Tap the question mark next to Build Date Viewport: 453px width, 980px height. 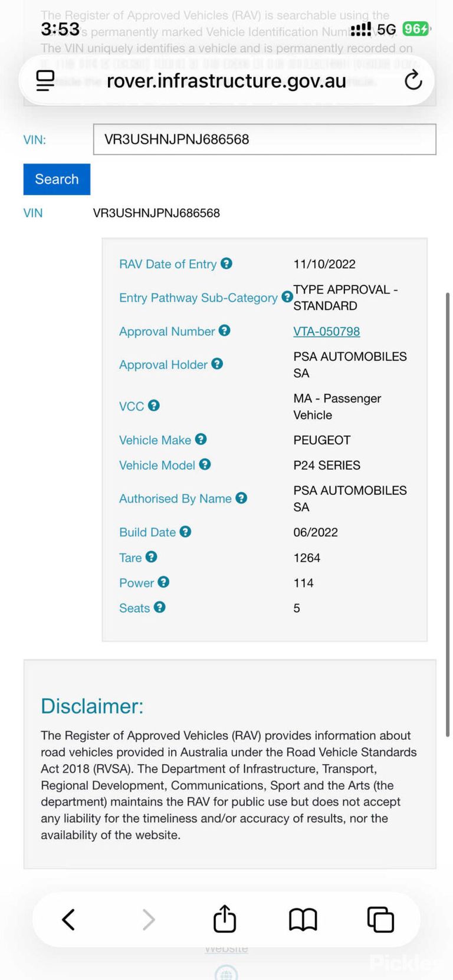[185, 532]
